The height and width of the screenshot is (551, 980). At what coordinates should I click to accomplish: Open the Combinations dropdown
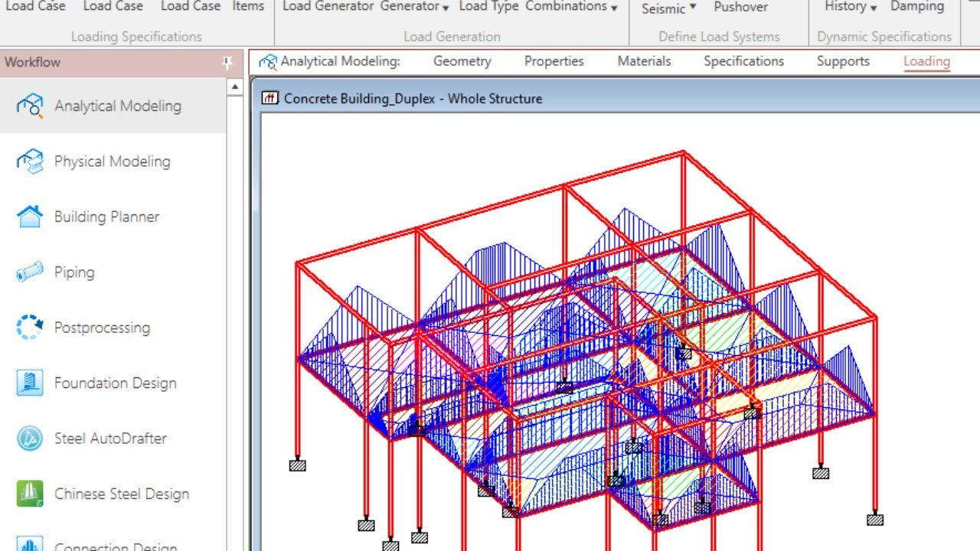(x=570, y=7)
